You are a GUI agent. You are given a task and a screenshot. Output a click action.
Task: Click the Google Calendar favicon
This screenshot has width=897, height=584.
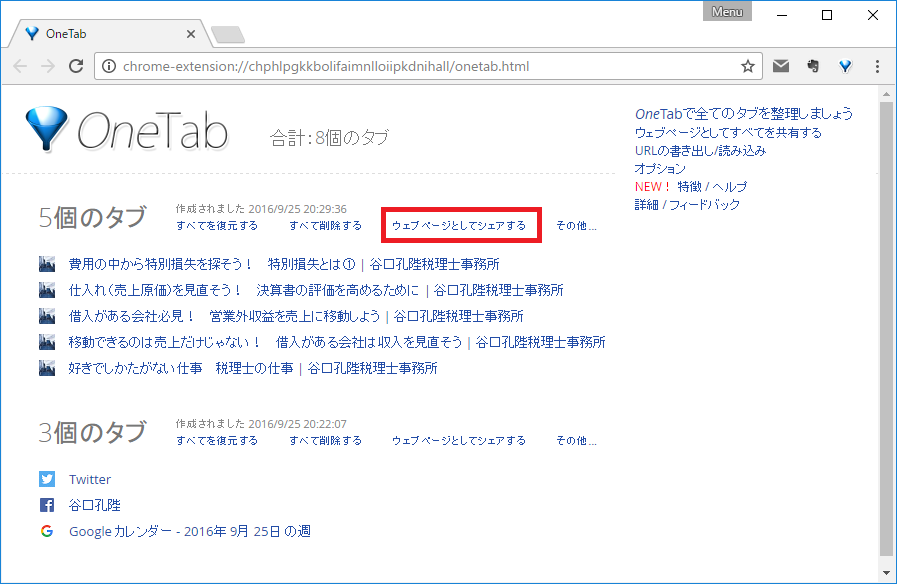(x=47, y=531)
